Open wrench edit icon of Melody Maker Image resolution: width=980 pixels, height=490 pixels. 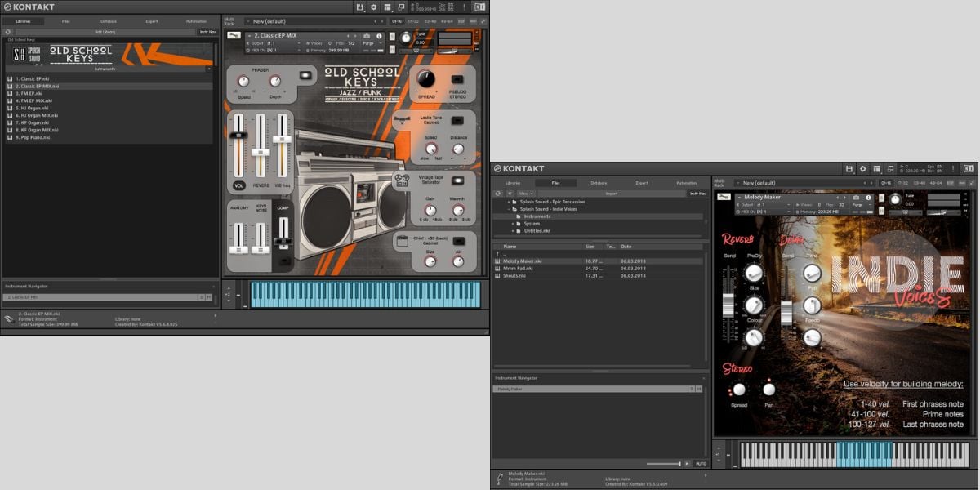click(x=724, y=197)
